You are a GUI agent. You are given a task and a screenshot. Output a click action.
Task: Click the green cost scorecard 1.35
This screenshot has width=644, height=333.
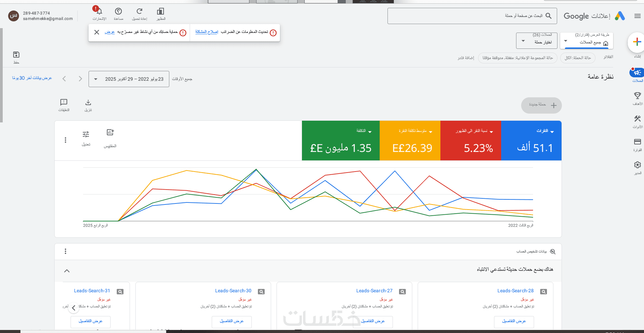341,141
